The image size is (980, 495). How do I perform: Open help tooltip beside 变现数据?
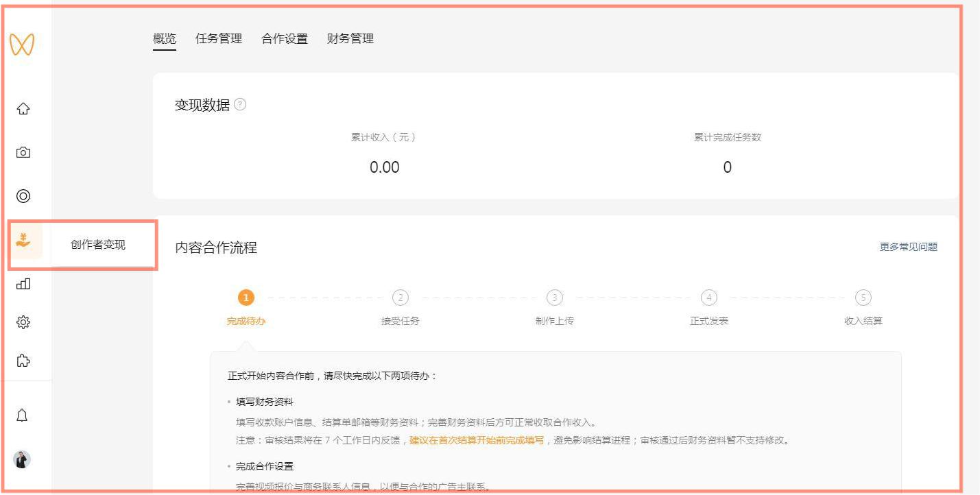click(x=239, y=104)
